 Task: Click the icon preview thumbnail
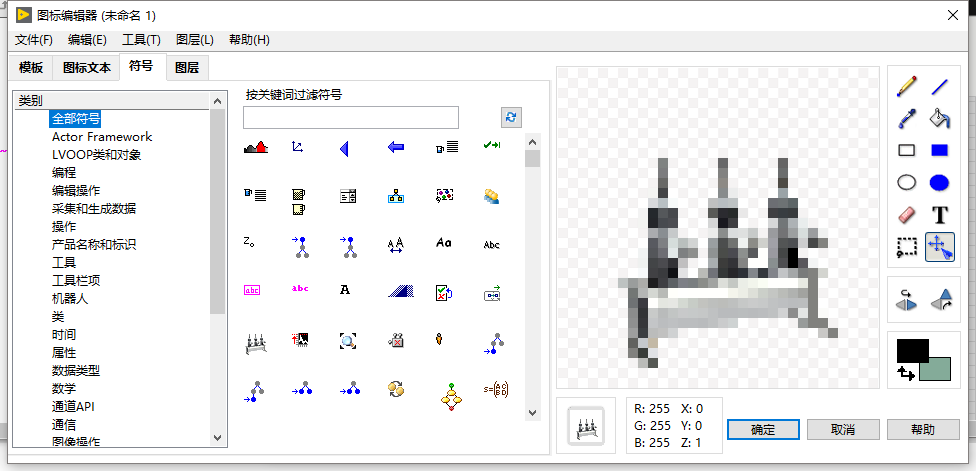pyautogui.click(x=586, y=426)
